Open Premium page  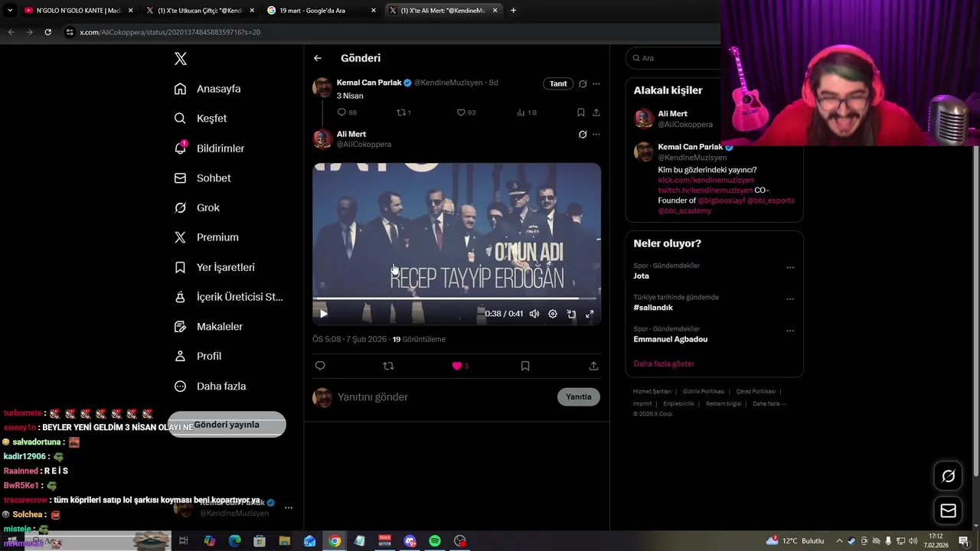coord(206,237)
